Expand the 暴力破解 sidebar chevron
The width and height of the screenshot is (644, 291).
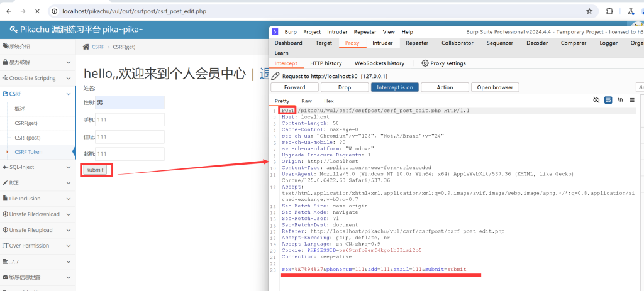(x=69, y=62)
